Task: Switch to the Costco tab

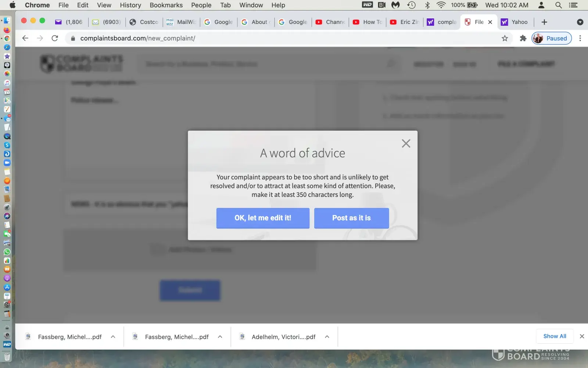Action: (145, 22)
